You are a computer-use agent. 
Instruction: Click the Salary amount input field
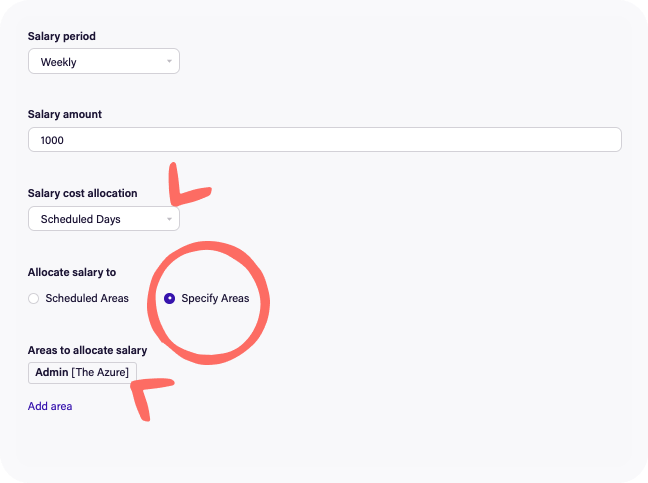(324, 140)
